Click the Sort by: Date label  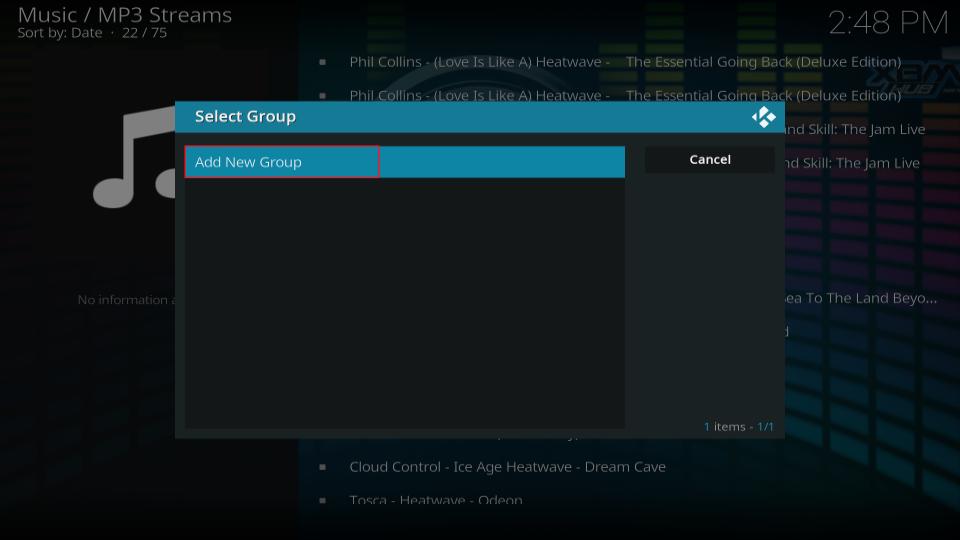(x=60, y=33)
